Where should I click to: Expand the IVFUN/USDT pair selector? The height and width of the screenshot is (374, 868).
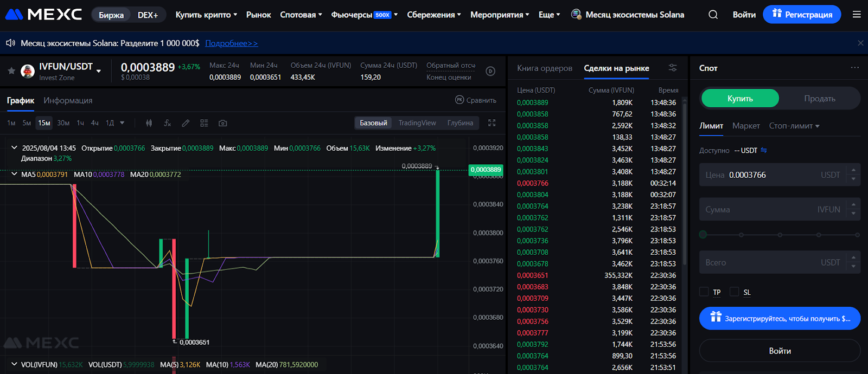99,70
